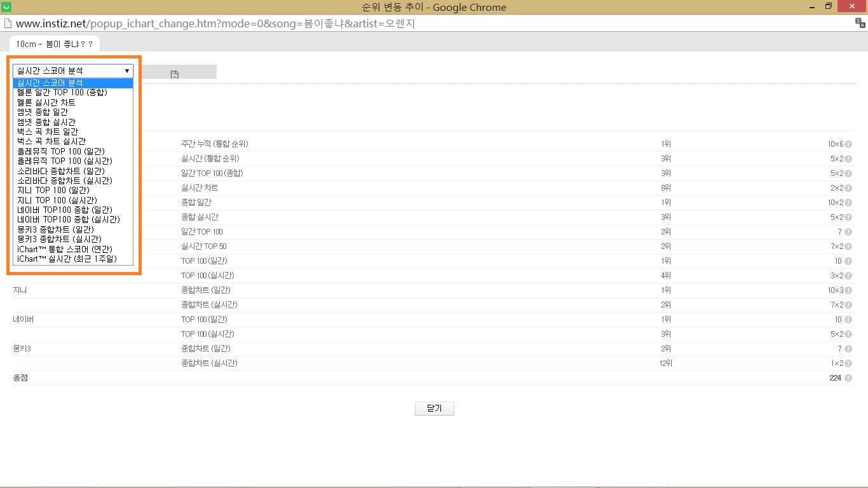Pick the 엠넷 종합 실시간 option
The image size is (868, 488).
(73, 122)
